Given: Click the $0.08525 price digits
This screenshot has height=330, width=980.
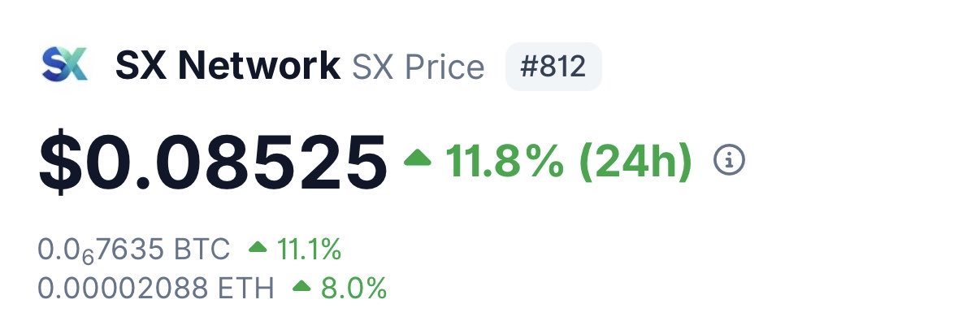Looking at the screenshot, I should 236,161.
